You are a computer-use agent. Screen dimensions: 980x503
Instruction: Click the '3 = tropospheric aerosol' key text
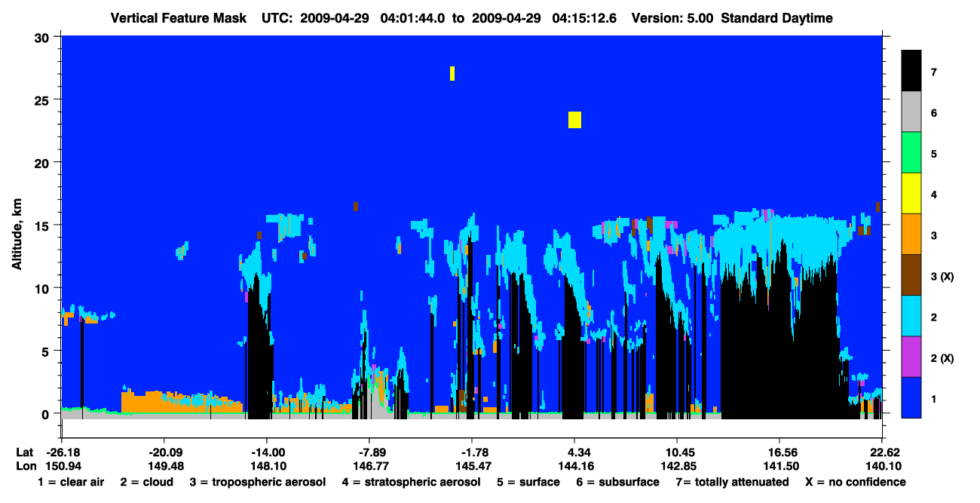coord(258,482)
